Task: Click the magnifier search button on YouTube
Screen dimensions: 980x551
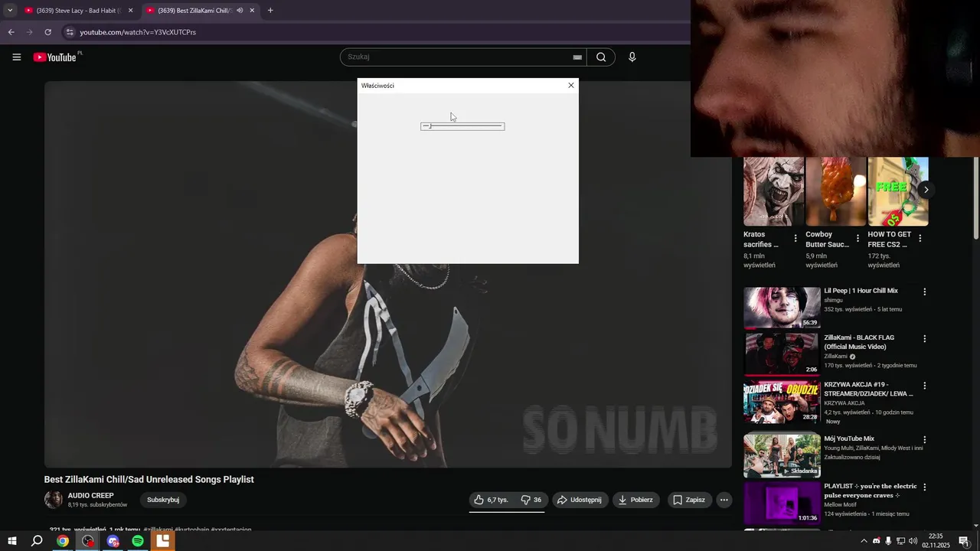Action: click(x=601, y=57)
